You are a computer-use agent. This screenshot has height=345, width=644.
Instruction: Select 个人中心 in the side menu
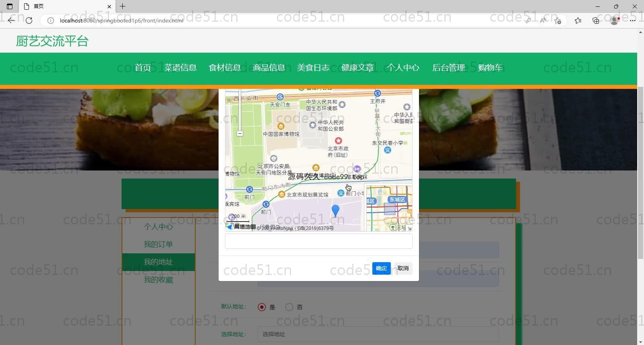[x=159, y=226]
